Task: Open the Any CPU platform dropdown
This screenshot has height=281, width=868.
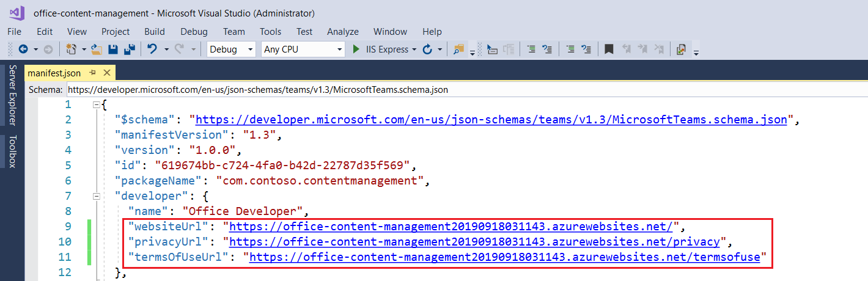Action: pyautogui.click(x=303, y=49)
